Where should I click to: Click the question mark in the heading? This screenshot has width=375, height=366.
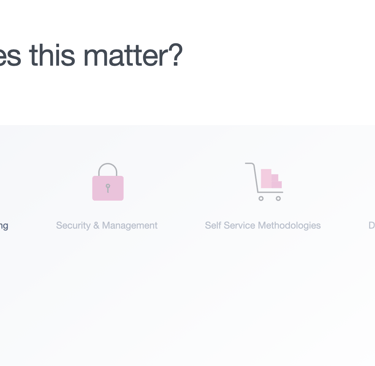click(x=177, y=55)
